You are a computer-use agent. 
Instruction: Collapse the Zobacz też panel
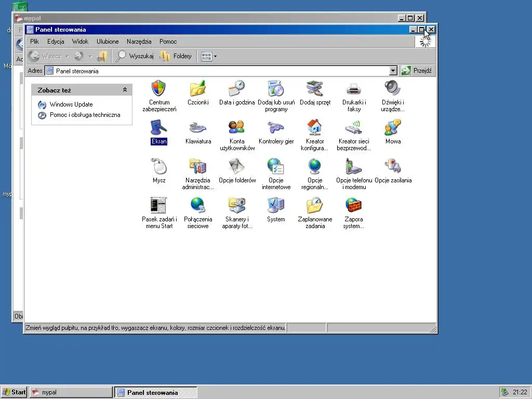125,89
